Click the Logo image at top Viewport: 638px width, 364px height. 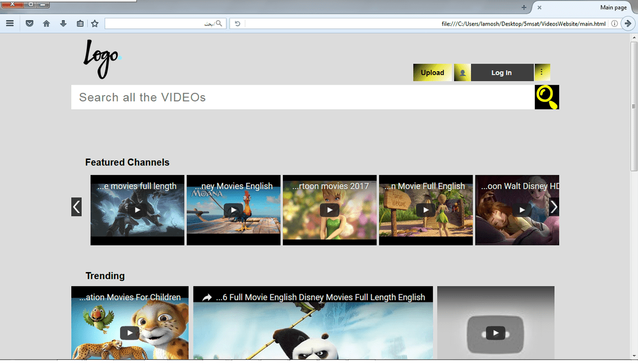[x=102, y=60]
